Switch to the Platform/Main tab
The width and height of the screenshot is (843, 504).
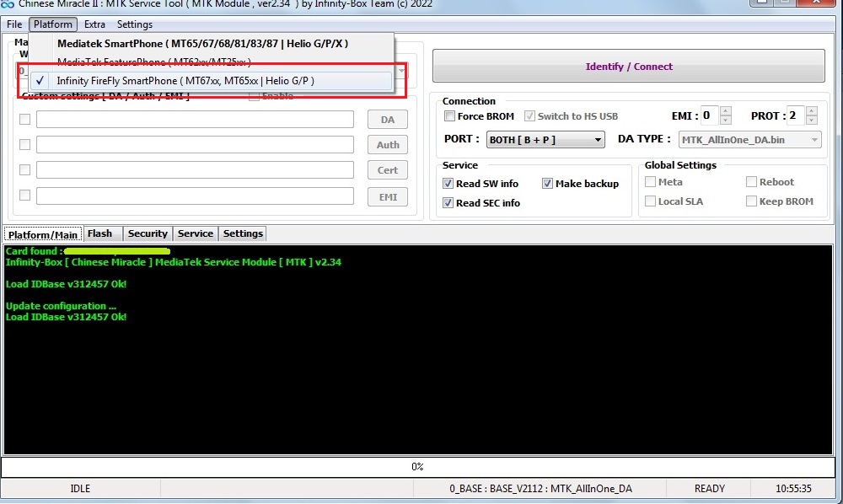pyautogui.click(x=43, y=234)
